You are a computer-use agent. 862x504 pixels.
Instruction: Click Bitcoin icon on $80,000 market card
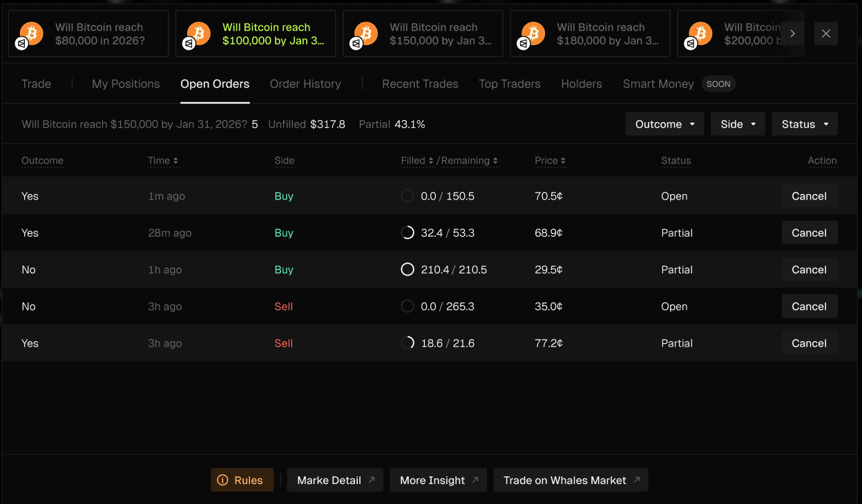tap(31, 32)
